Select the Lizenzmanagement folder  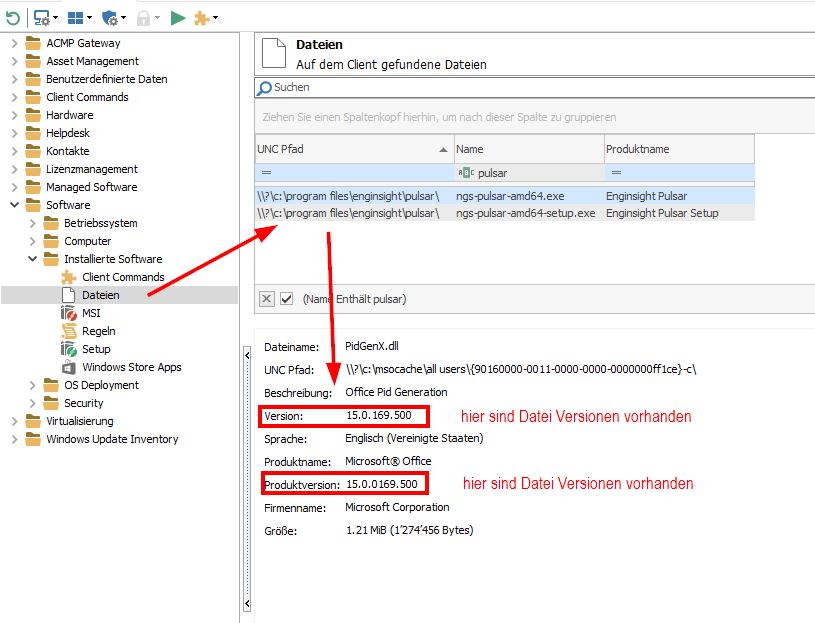(x=92, y=169)
